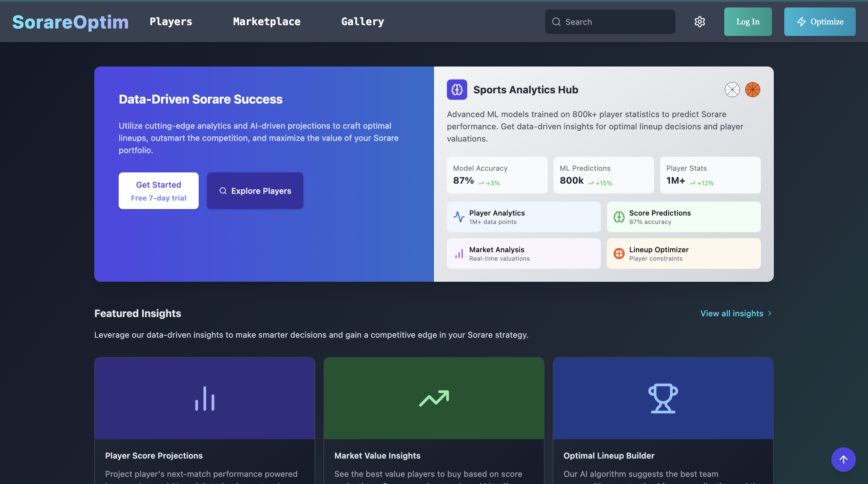Click the Lineup Optimizer crosshair icon
The height and width of the screenshot is (484, 868).
pos(619,254)
